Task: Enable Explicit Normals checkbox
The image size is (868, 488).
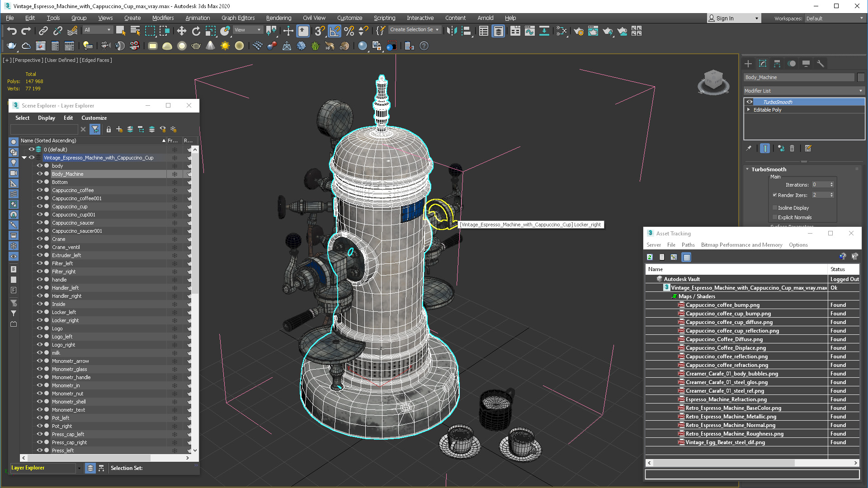Action: coord(775,217)
